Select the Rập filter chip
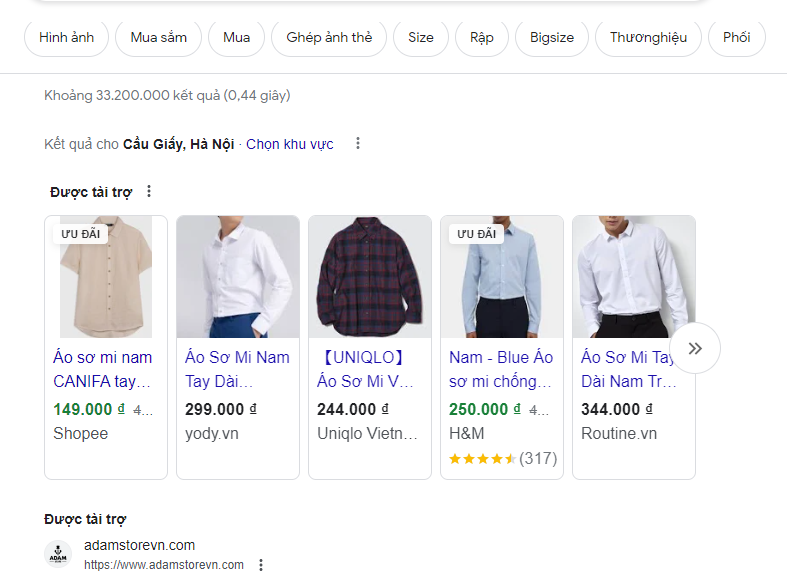Viewport: 787px width, 576px height. coord(482,38)
